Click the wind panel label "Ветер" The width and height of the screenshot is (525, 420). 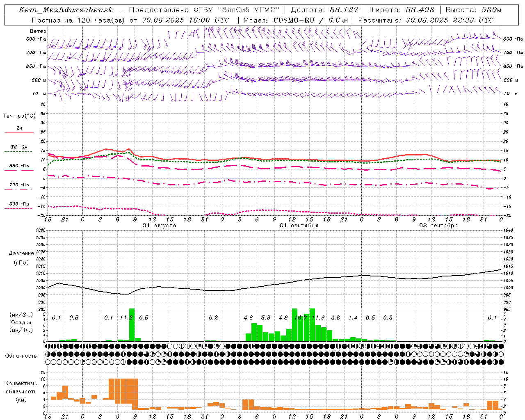(38, 31)
